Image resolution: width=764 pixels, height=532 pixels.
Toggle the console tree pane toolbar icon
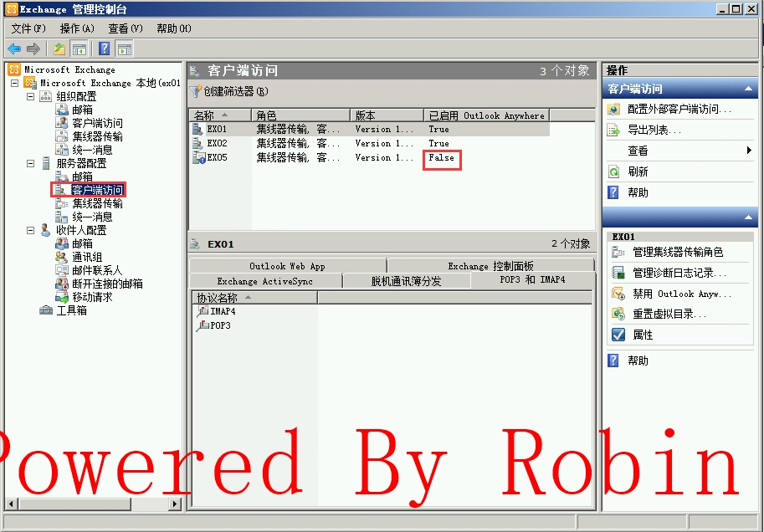click(x=79, y=49)
